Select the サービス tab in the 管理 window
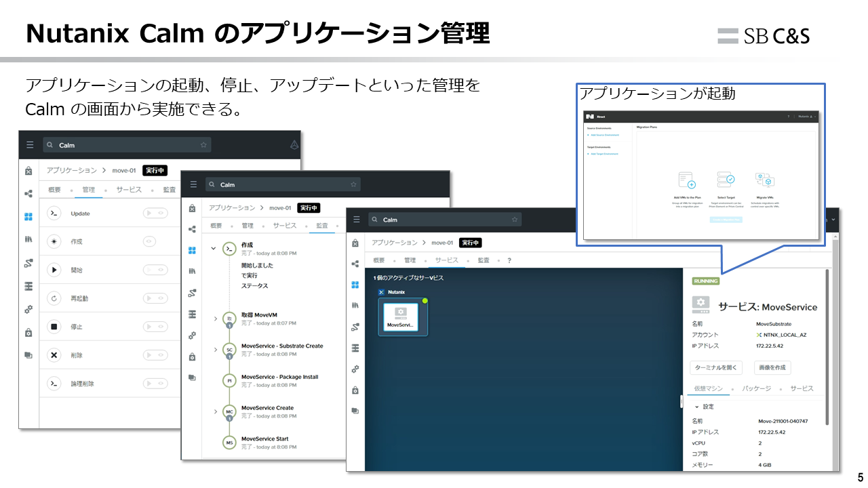 click(129, 190)
